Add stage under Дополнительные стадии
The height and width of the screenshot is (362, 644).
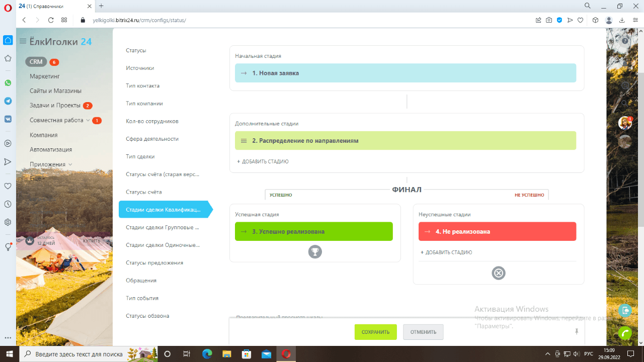[x=263, y=162]
